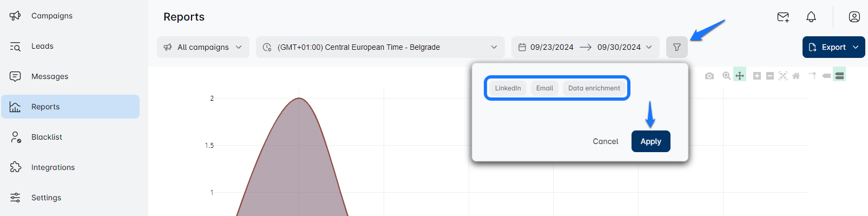Cancel the filter popup
The image size is (868, 216).
[x=605, y=141]
